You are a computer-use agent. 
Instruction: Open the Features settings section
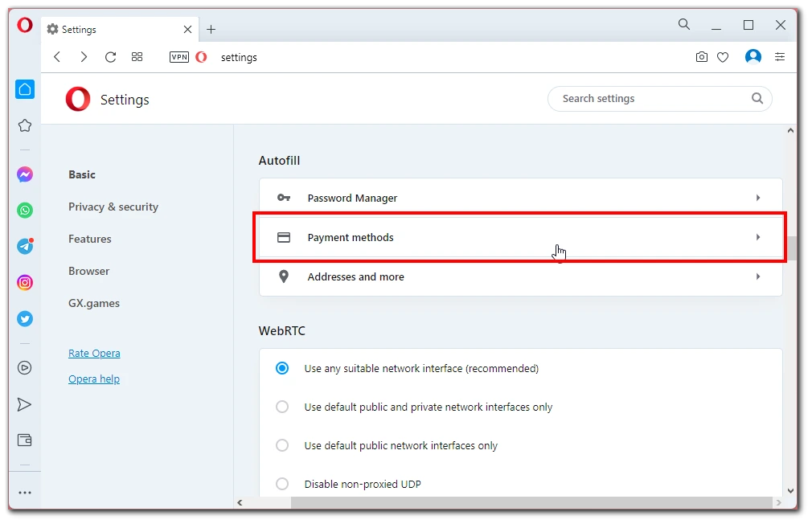(89, 239)
